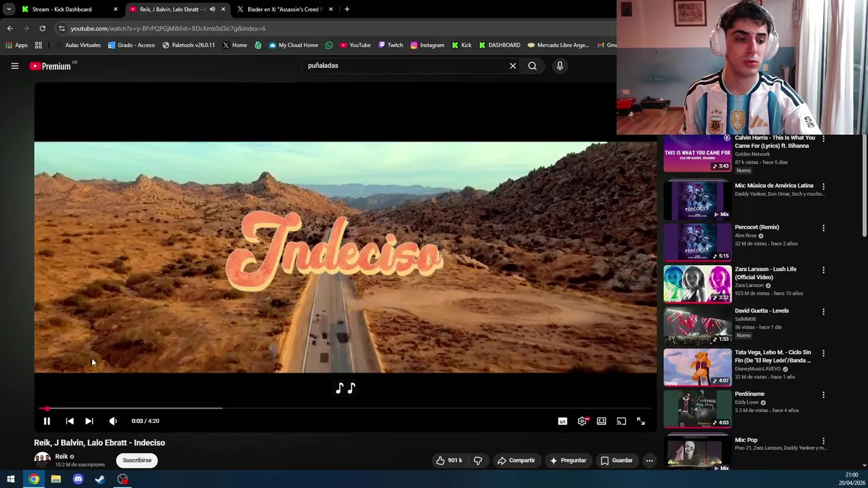
Task: Open Paletools v26.0.11 bookmark
Action: pos(189,45)
